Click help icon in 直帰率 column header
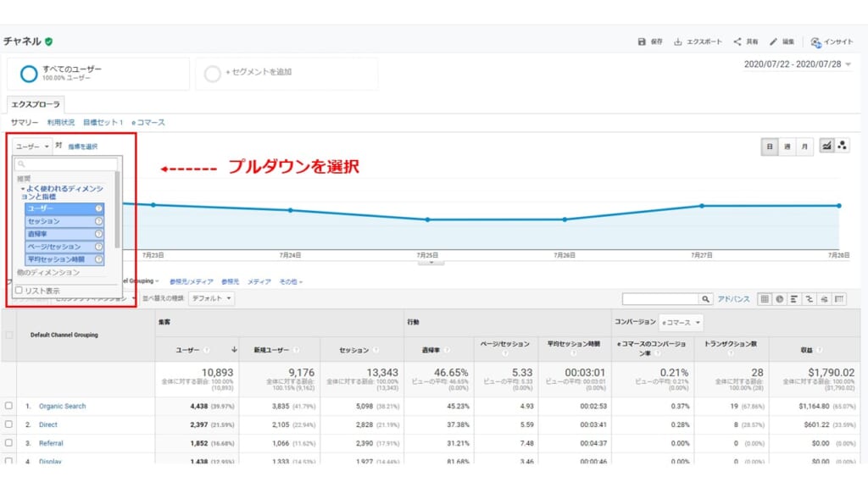The width and height of the screenshot is (868, 488). (447, 350)
